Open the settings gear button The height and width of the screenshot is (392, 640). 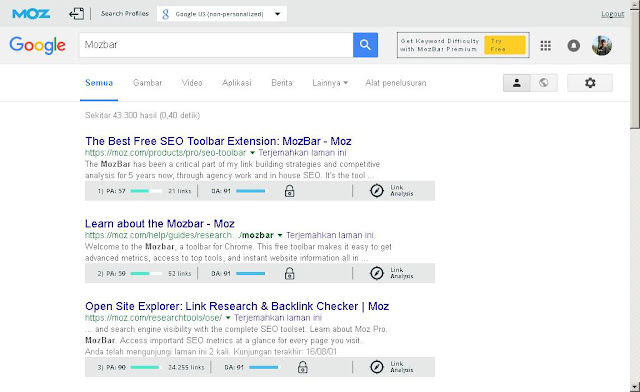(590, 83)
